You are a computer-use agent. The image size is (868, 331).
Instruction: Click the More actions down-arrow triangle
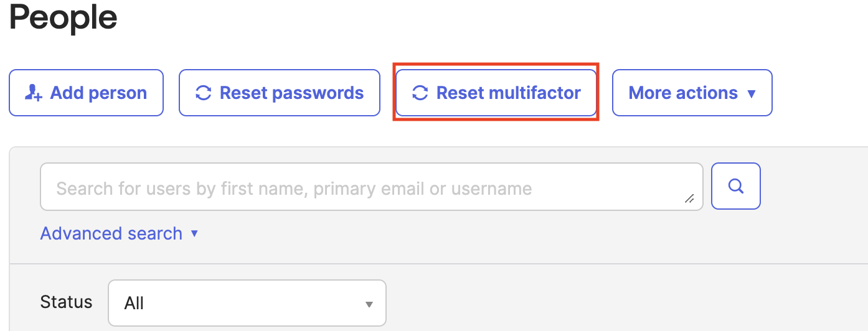(x=751, y=94)
